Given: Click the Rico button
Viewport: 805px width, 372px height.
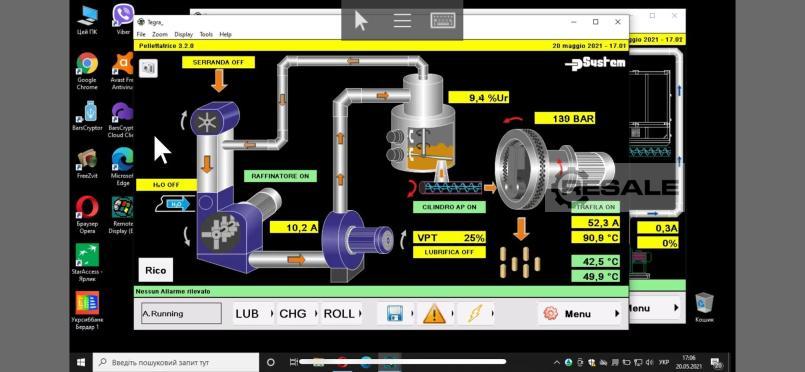Looking at the screenshot, I should click(x=156, y=270).
